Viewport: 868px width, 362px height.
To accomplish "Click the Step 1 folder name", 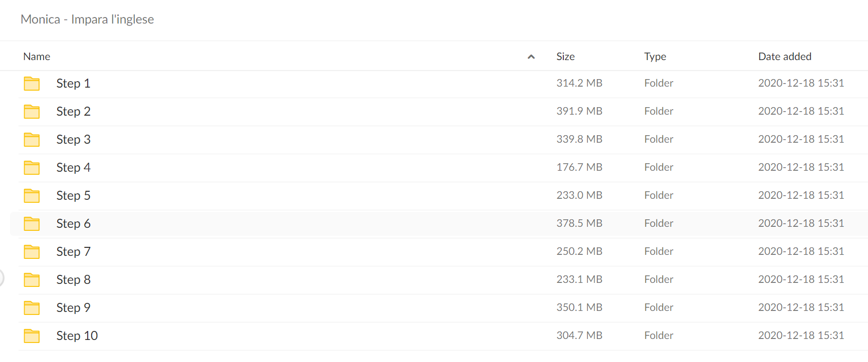I will pos(73,83).
